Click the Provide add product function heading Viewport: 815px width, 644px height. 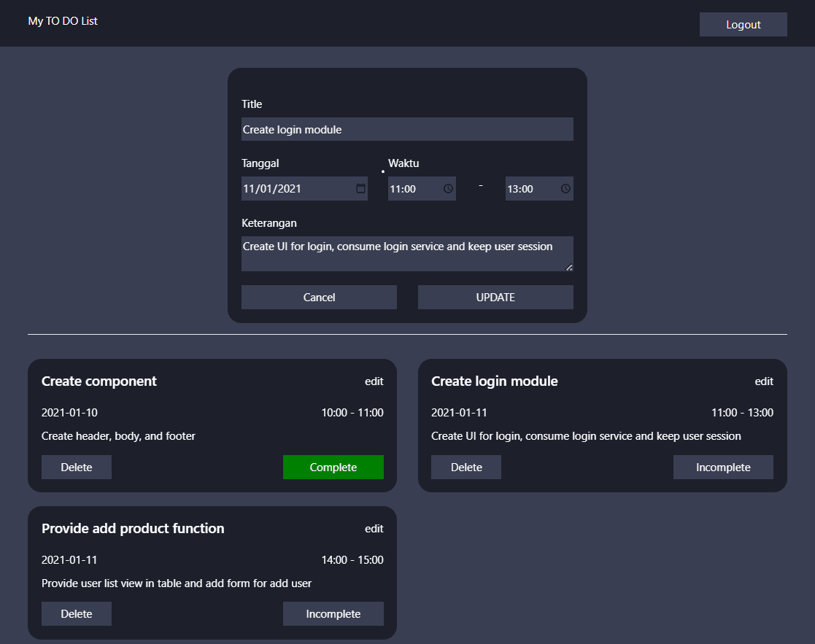[x=133, y=529]
